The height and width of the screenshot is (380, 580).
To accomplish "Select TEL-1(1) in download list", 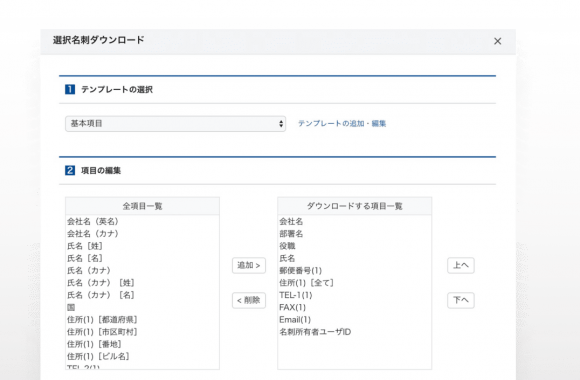I will (354, 295).
